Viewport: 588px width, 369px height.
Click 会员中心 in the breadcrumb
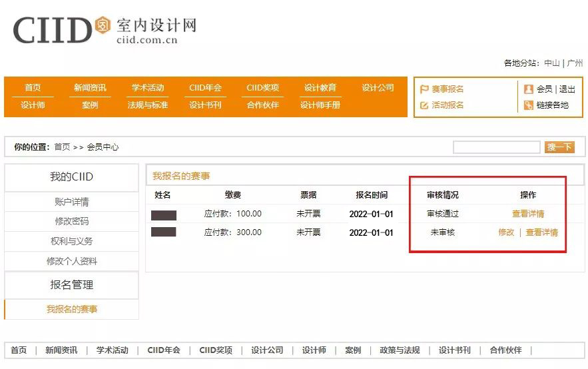103,147
